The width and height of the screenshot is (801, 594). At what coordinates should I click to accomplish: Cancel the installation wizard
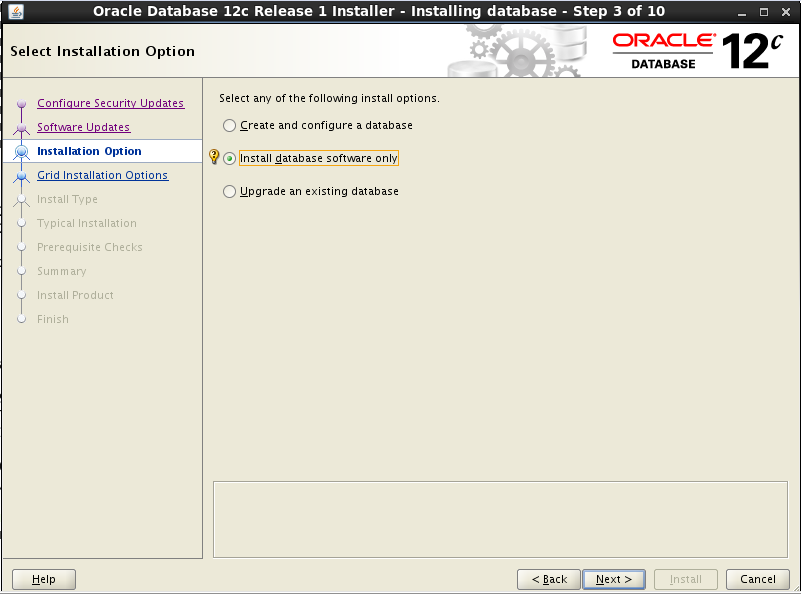[757, 579]
